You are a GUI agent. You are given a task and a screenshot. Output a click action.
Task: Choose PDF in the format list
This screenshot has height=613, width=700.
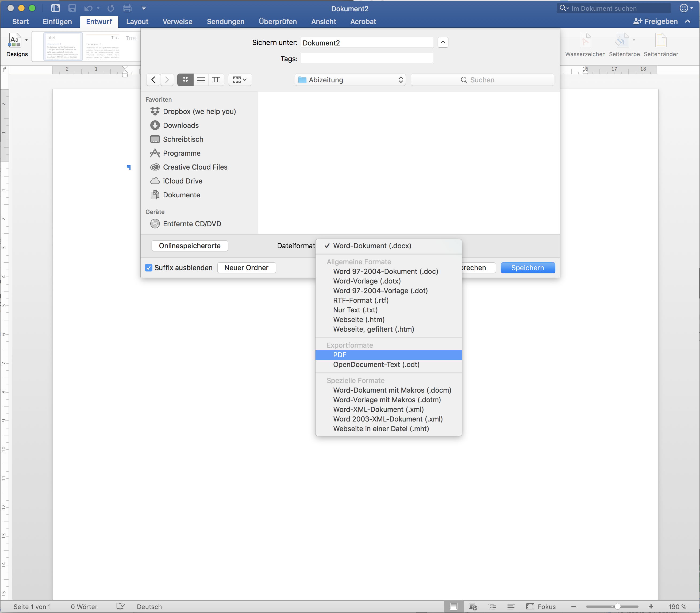pyautogui.click(x=389, y=355)
